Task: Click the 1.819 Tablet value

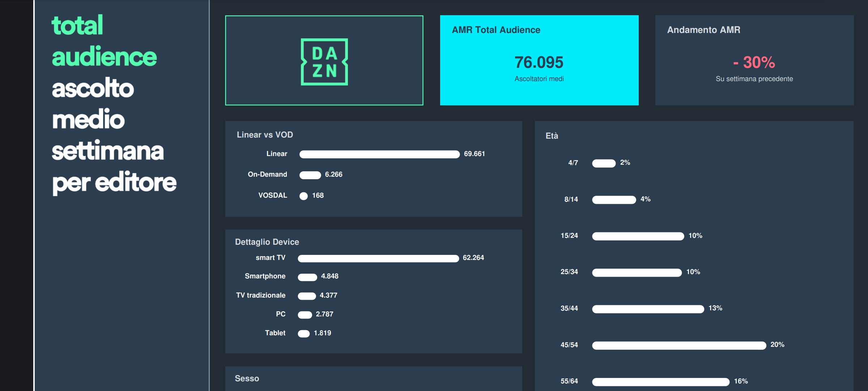Action: click(322, 333)
